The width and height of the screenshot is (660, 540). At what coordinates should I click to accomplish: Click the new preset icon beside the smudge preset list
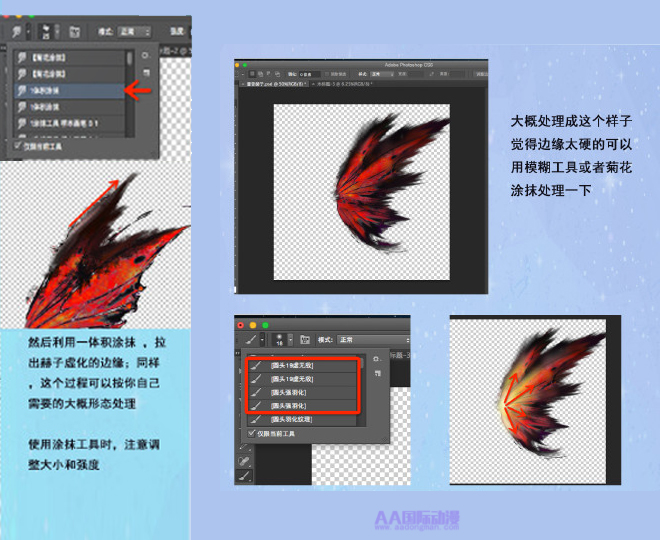[x=146, y=74]
